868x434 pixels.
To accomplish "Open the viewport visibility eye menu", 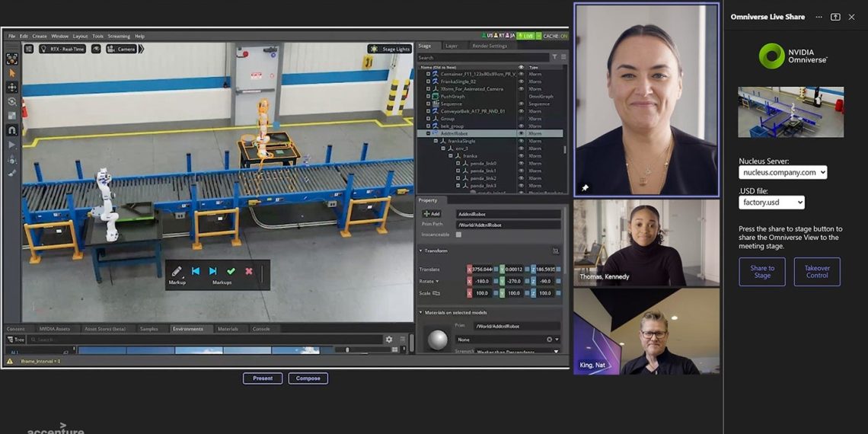I will click(96, 49).
